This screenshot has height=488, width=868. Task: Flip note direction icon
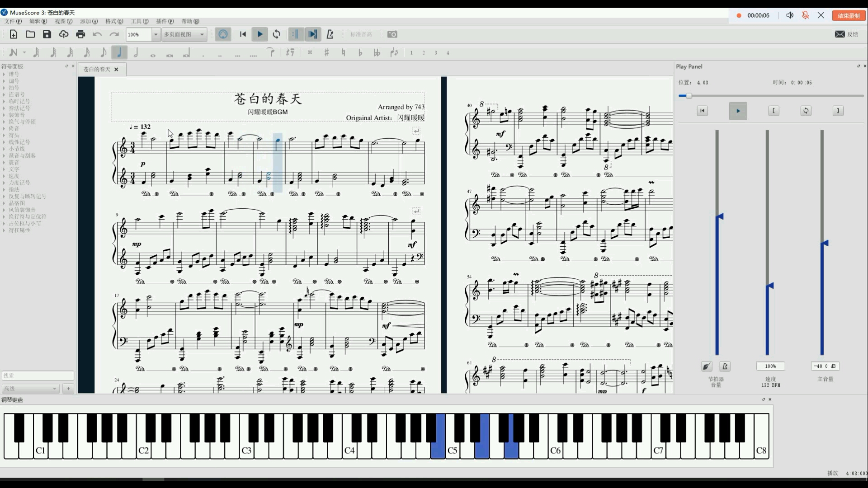pos(394,52)
